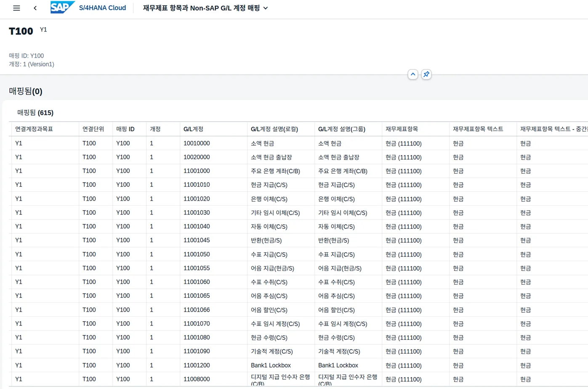
Task: Click the 개정 column header
Action: (x=155, y=129)
